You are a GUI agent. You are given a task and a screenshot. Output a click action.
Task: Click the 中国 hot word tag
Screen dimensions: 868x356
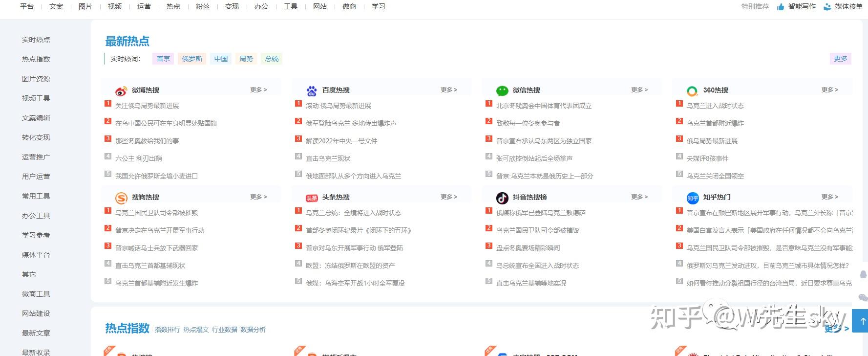[221, 59]
